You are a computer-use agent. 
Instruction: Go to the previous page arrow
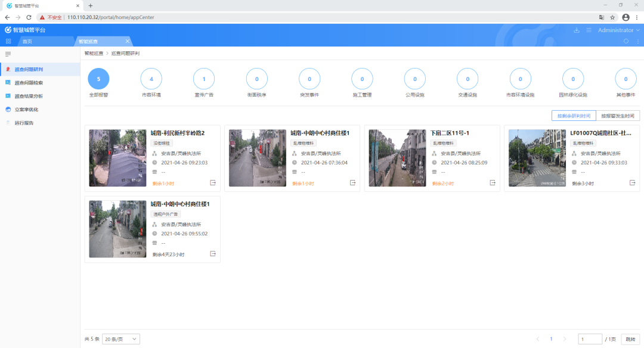(538, 339)
